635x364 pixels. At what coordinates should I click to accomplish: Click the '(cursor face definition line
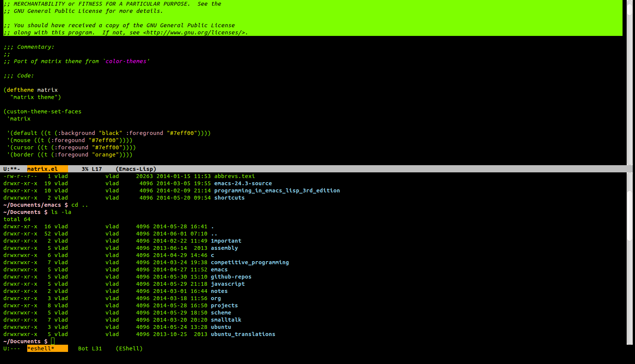(71, 147)
